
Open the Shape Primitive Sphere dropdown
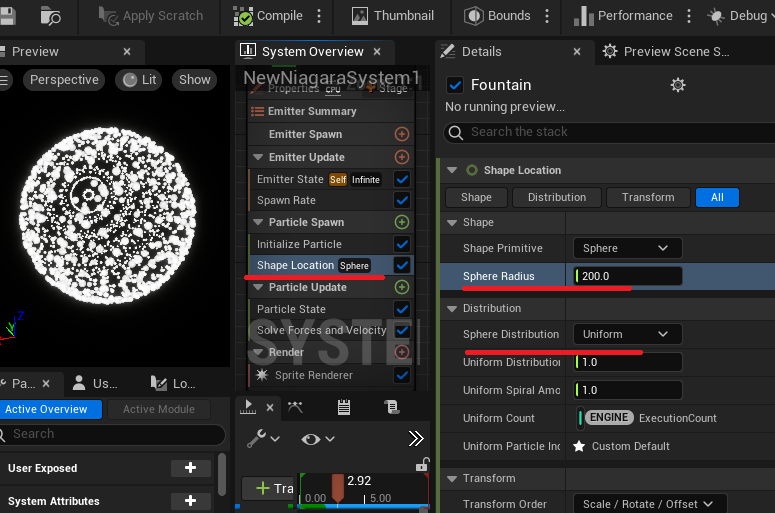coord(628,248)
